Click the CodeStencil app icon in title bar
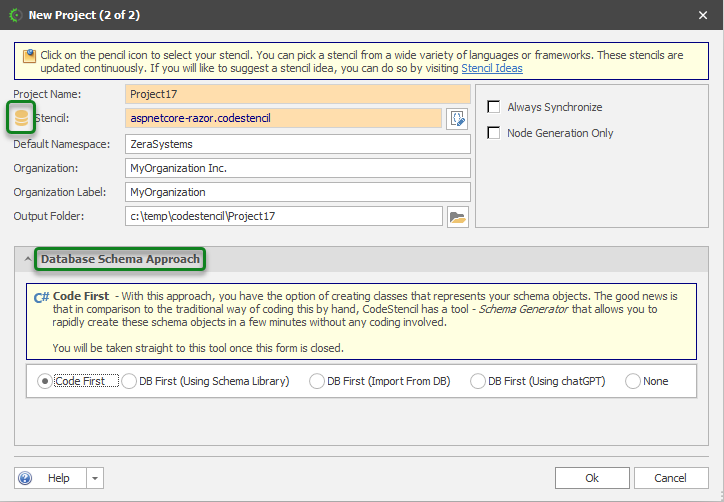The width and height of the screenshot is (724, 502). click(x=15, y=14)
